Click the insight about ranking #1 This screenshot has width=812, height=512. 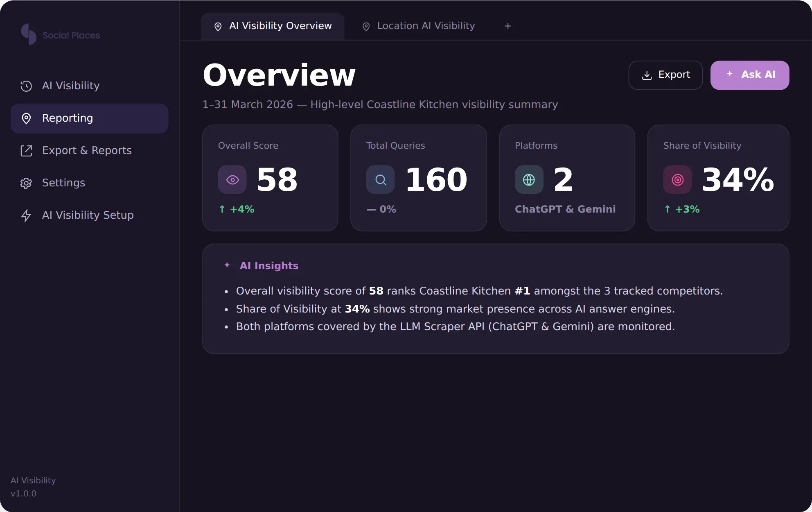(480, 291)
